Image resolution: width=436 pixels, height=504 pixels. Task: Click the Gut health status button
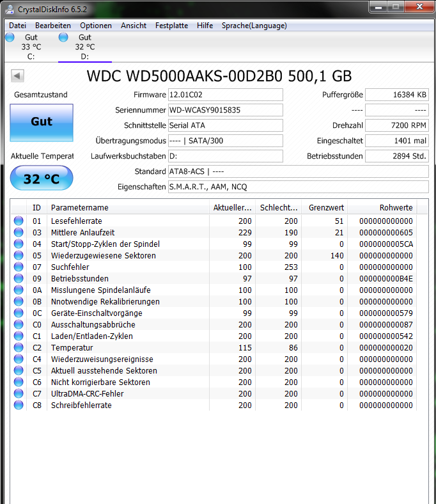click(42, 122)
